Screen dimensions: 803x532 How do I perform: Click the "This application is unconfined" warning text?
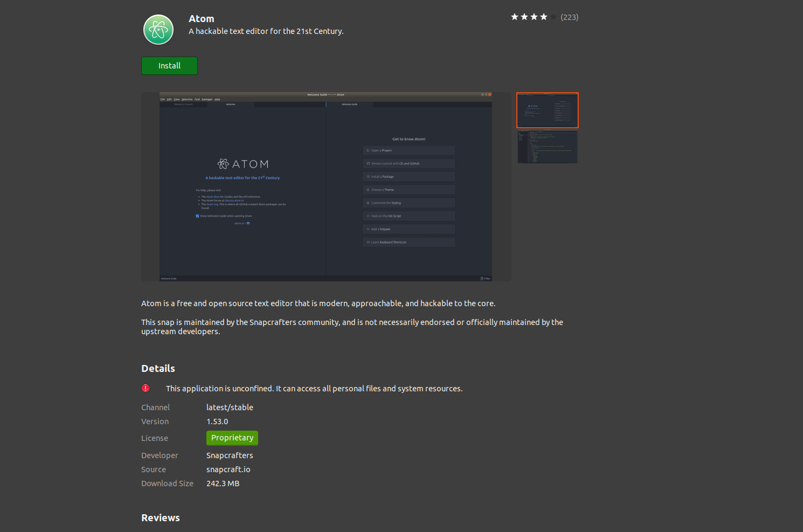(314, 389)
